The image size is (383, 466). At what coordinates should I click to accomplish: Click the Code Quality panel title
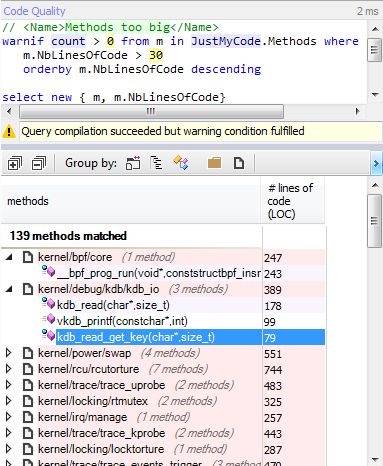pos(34,11)
